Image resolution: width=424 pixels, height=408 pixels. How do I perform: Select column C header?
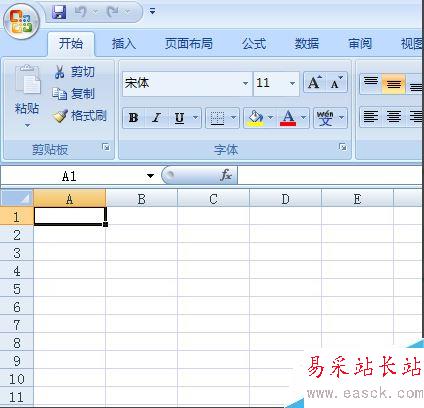[213, 199]
